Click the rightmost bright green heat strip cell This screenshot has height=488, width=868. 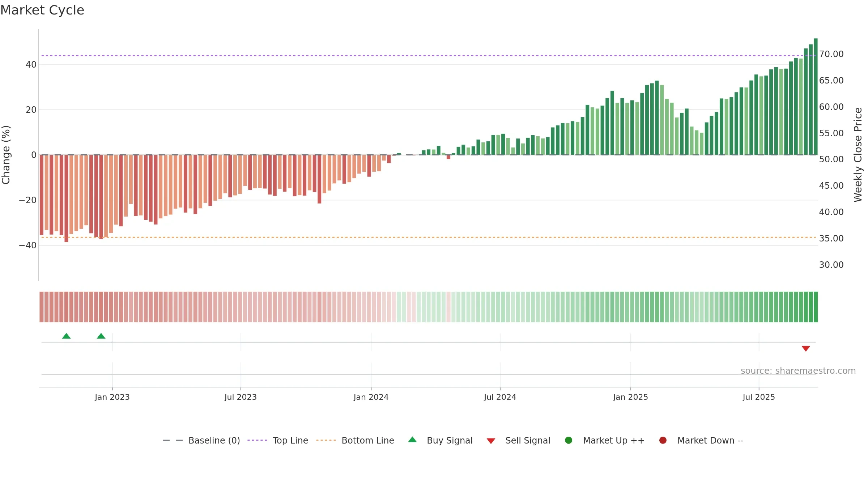click(816, 307)
